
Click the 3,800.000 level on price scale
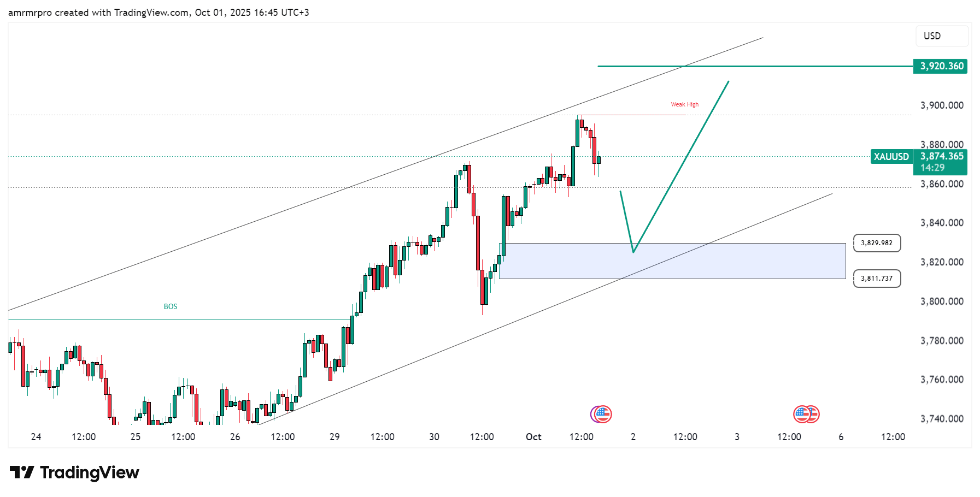(942, 301)
